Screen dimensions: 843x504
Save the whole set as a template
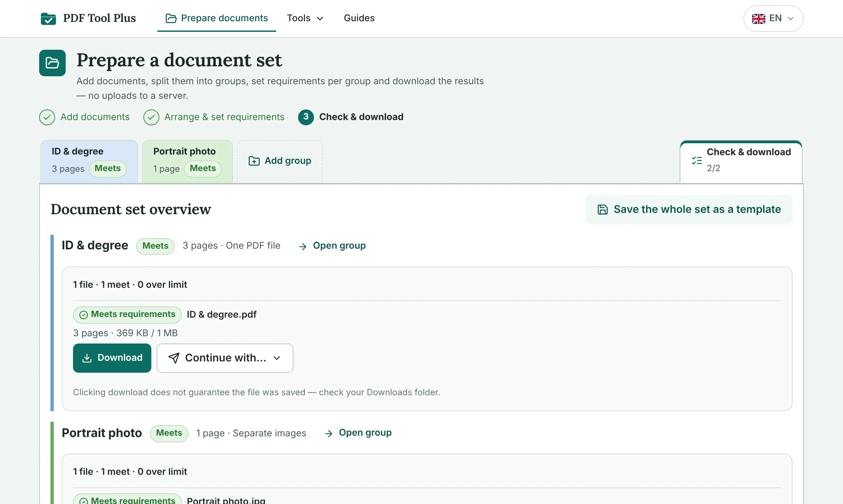point(689,209)
